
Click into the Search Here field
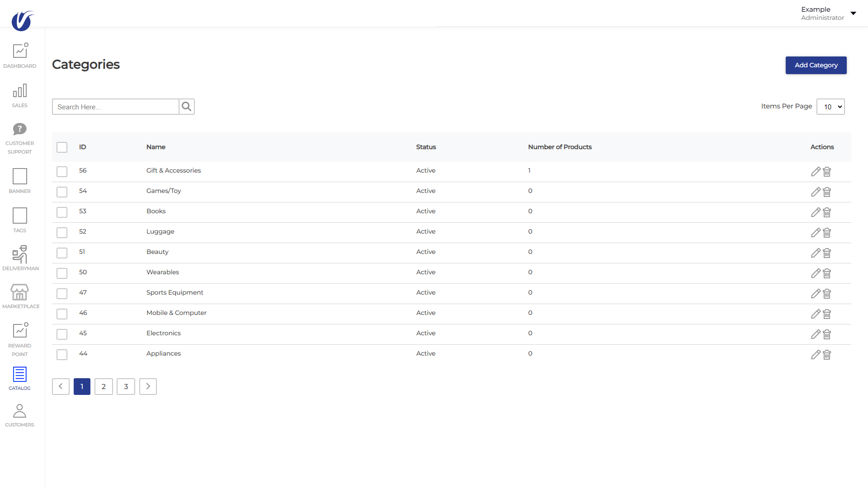click(x=116, y=107)
